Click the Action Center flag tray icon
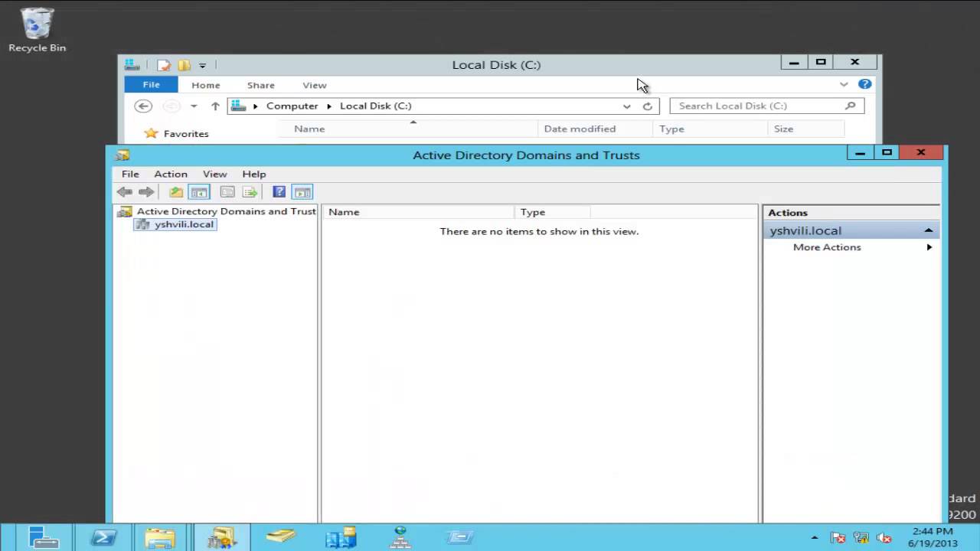980x551 pixels. 838,538
